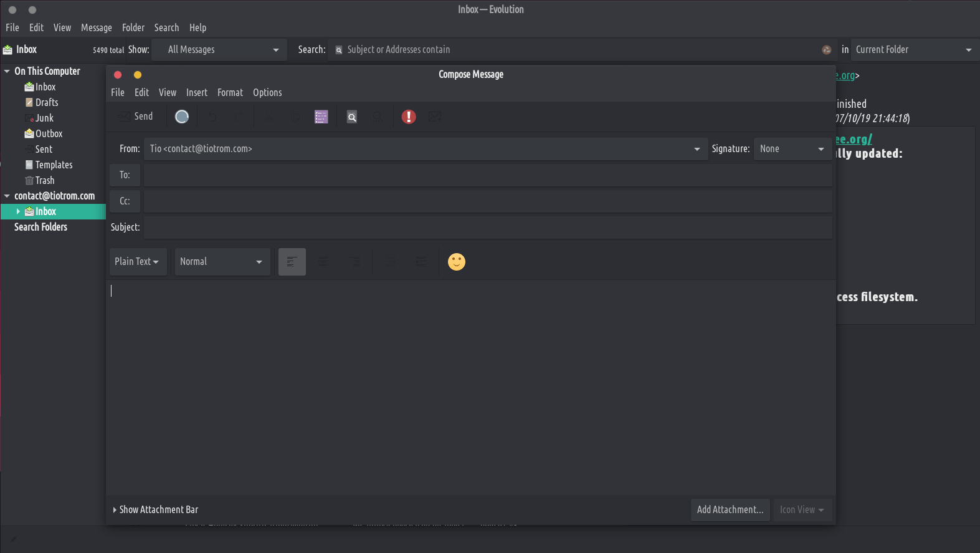Screen dimensions: 980x553
Task: Click the undo arrow in compose toolbar
Action: tap(212, 117)
